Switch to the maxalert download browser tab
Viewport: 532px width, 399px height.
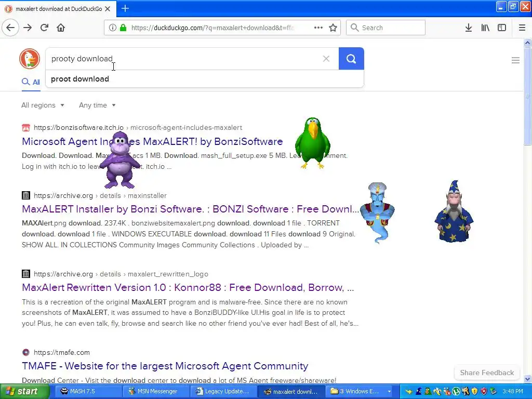[58, 9]
